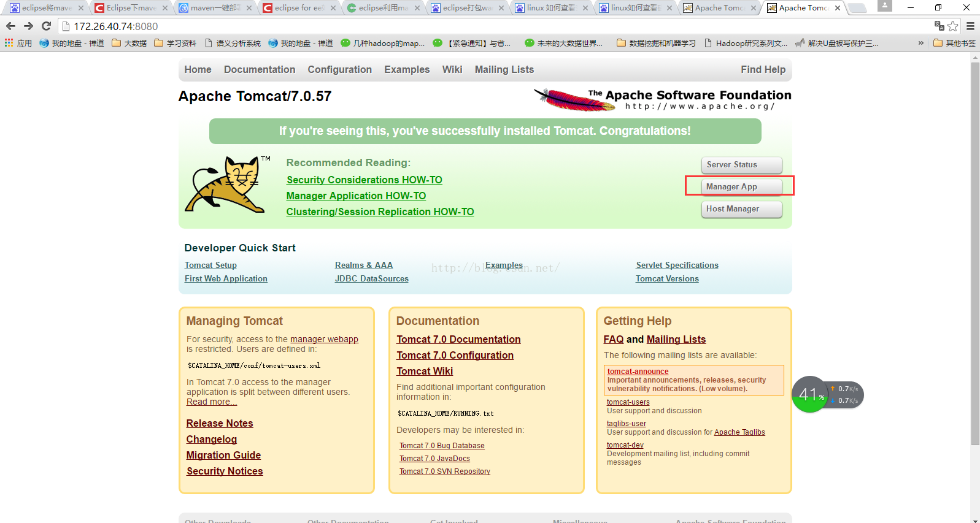980x523 pixels.
Task: Open Home in Tomcat navigation bar
Action: pos(198,69)
